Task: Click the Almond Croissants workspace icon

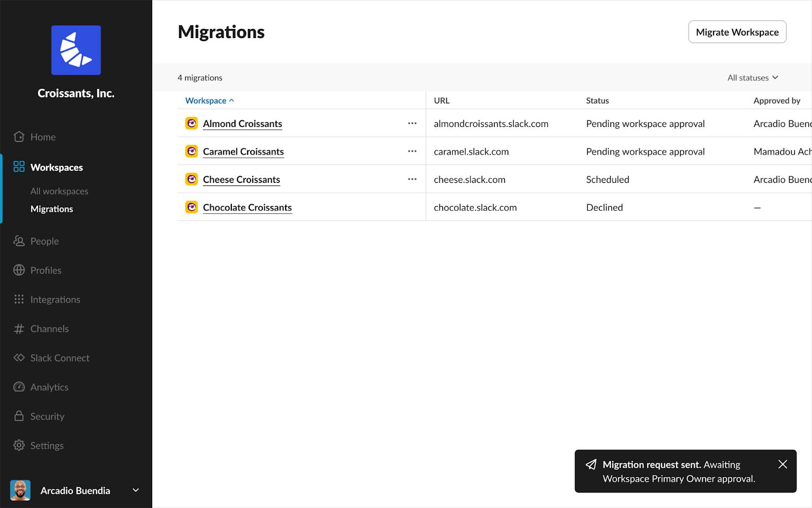Action: (x=191, y=123)
